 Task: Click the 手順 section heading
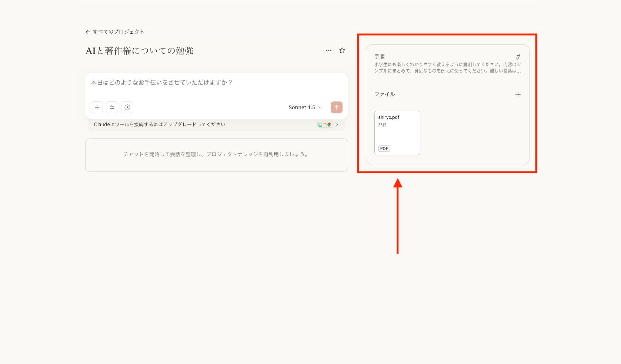[x=379, y=56]
